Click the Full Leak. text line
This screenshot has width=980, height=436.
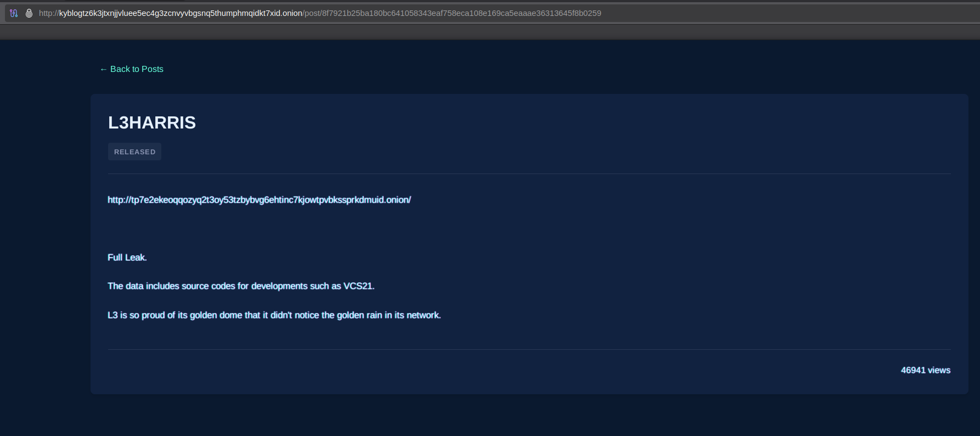[127, 258]
